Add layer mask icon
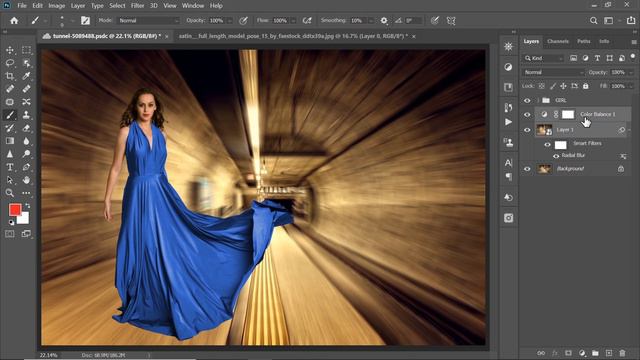This screenshot has height=360, width=640. point(568,353)
